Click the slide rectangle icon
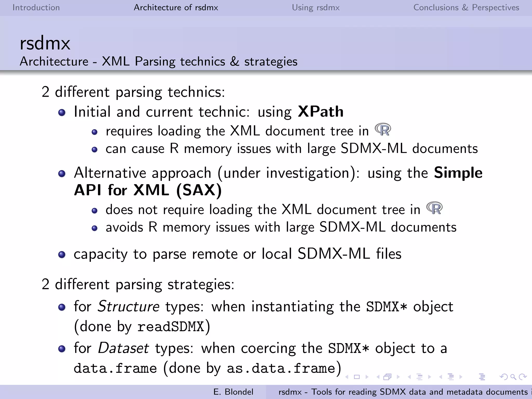This screenshot has height=399, width=532. click(x=357, y=377)
